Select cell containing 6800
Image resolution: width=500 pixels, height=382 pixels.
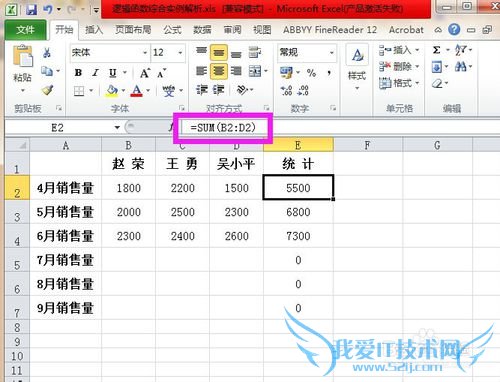tap(298, 212)
